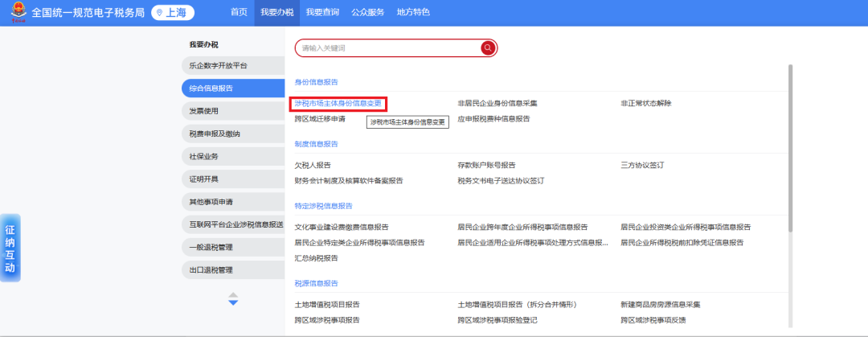Viewport: 868px width, 337px height.
Task: Switch to the 首页 tab
Action: (239, 13)
